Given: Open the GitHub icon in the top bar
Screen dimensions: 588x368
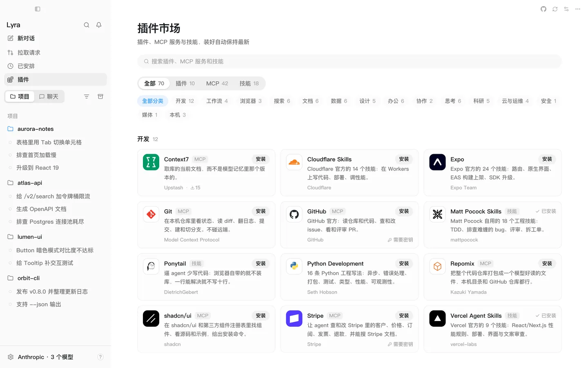Looking at the screenshot, I should [x=543, y=9].
